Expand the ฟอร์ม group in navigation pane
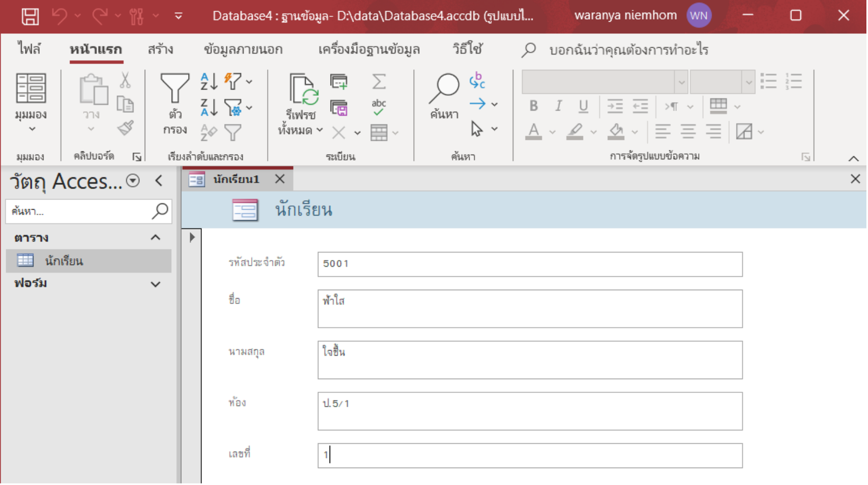This screenshot has width=868, height=485. 155,284
